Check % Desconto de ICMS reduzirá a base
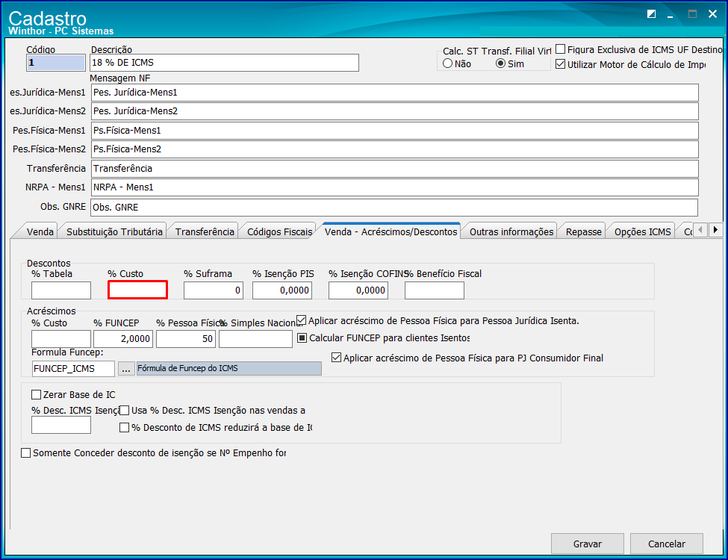Screen dimensions: 728x560 tap(125, 427)
